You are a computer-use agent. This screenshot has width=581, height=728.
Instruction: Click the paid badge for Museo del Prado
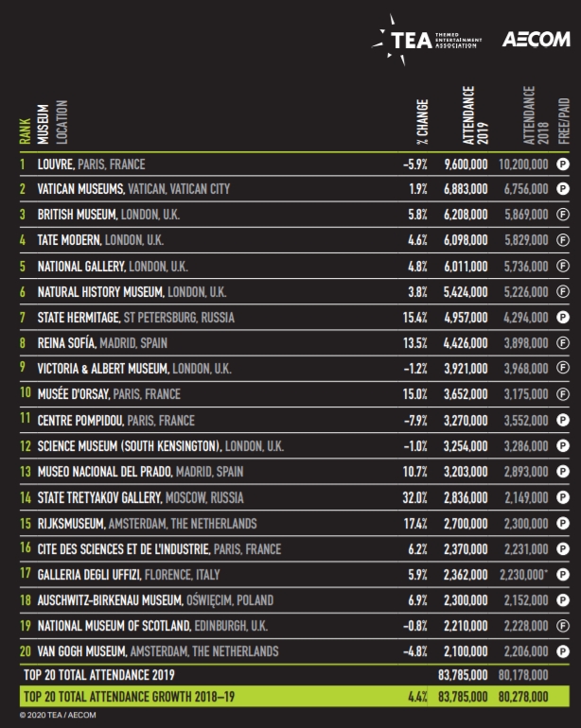tap(563, 472)
